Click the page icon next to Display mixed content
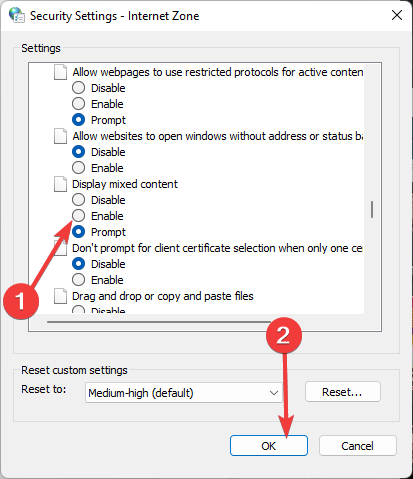413x479 pixels. 60,184
